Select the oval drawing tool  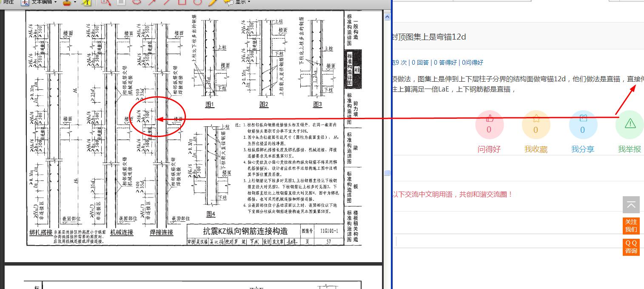pos(197,2)
